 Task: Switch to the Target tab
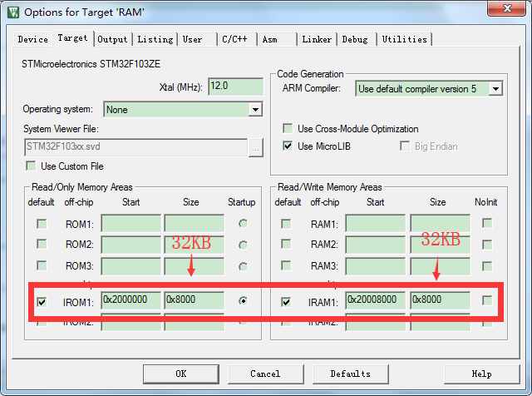[72, 38]
